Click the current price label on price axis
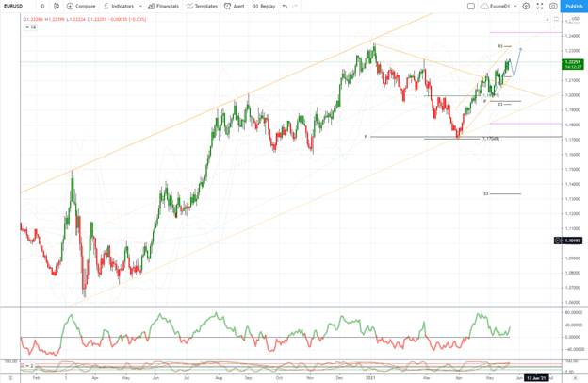The width and height of the screenshot is (588, 383). [573, 62]
